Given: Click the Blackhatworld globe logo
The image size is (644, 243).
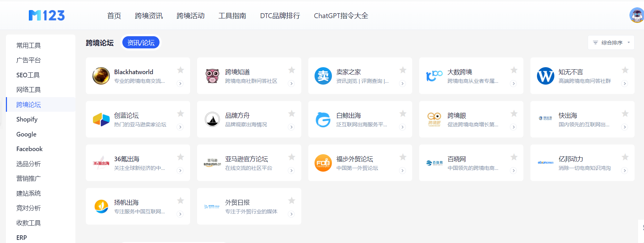Looking at the screenshot, I should coord(101,76).
